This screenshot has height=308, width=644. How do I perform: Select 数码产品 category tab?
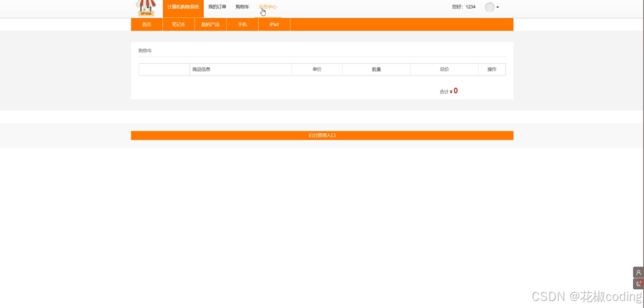[211, 24]
